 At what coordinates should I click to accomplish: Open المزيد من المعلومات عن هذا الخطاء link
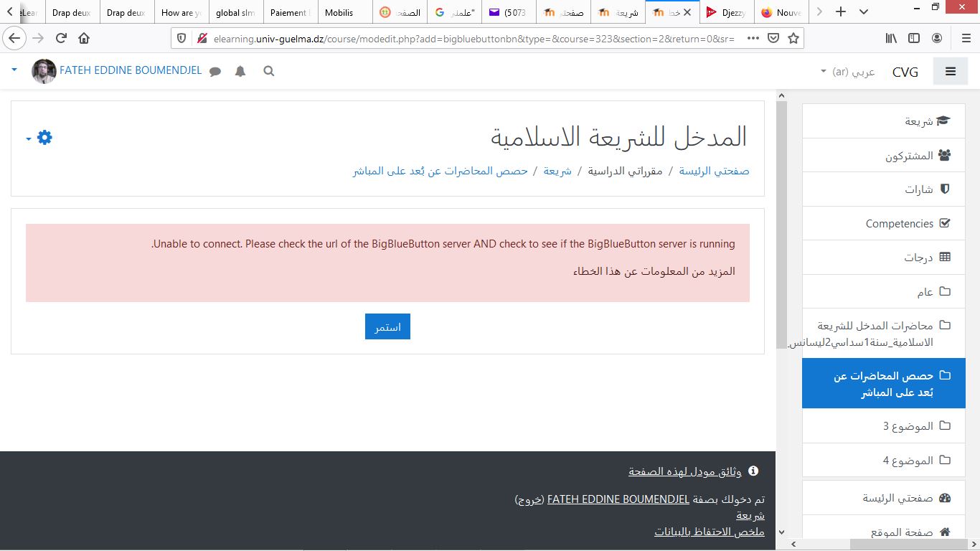(654, 271)
